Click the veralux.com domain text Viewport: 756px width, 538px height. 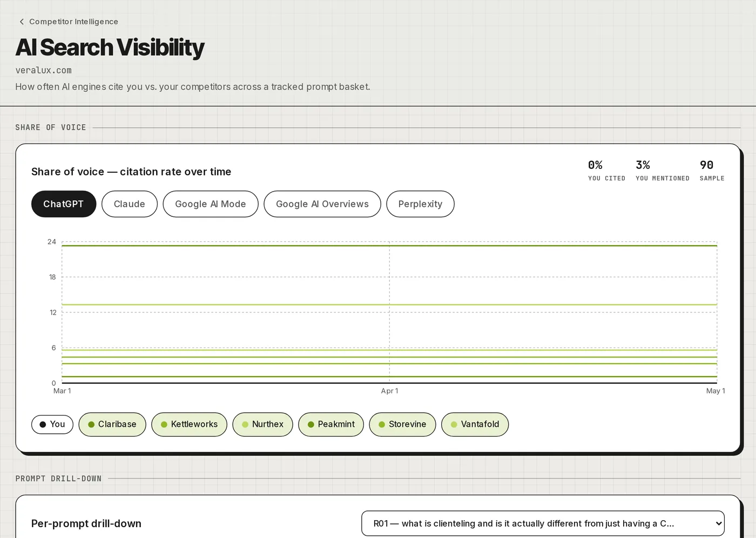(43, 70)
